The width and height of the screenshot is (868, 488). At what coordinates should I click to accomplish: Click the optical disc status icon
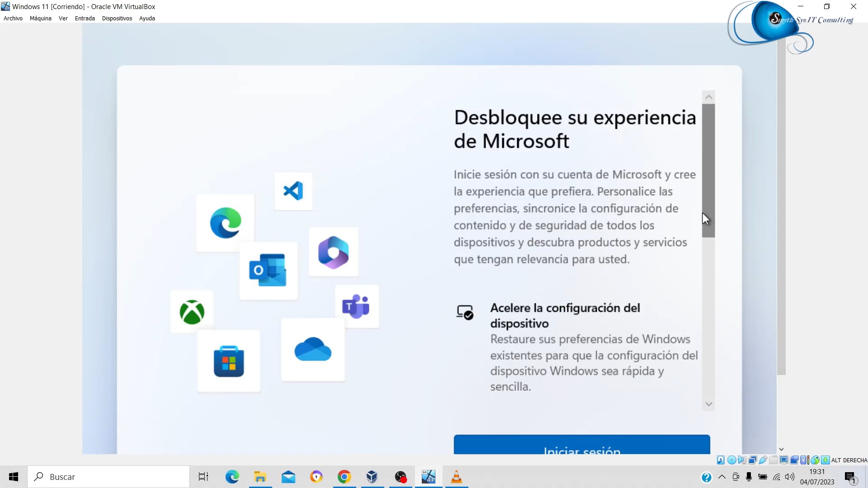[x=731, y=460]
